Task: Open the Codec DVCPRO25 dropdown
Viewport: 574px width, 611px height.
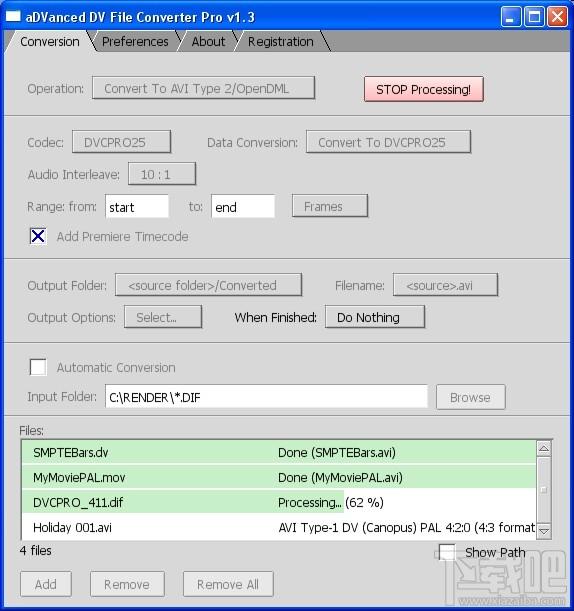Action: pos(121,141)
